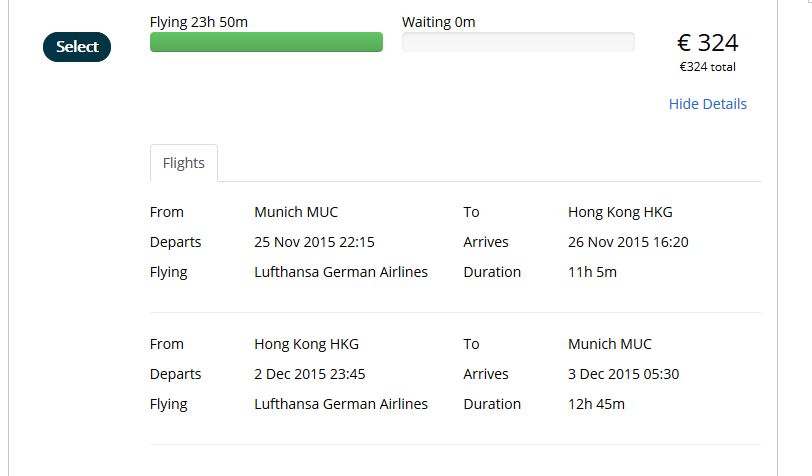Viewport: 812px width, 476px height.
Task: Click departure time 25 Nov 2015 22:15
Action: (314, 242)
